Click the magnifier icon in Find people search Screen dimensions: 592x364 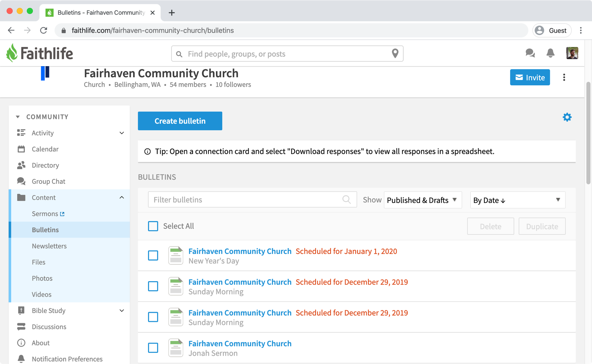[x=179, y=54]
